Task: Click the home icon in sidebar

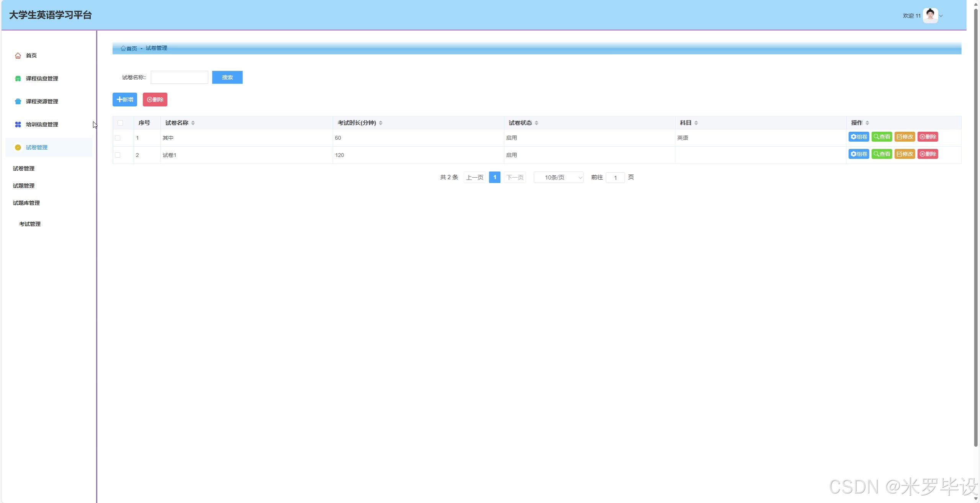Action: click(x=18, y=56)
